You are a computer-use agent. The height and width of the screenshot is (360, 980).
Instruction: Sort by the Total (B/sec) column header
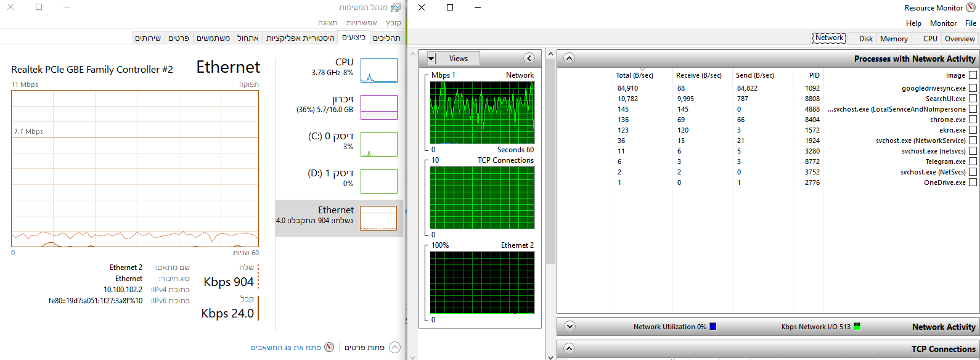(634, 75)
